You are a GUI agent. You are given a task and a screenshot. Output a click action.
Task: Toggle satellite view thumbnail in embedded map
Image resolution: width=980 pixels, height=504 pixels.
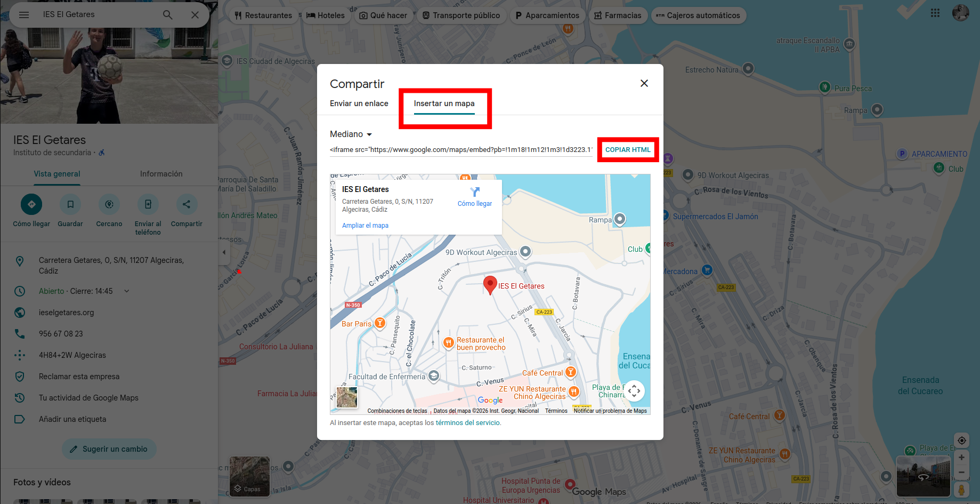(x=347, y=397)
